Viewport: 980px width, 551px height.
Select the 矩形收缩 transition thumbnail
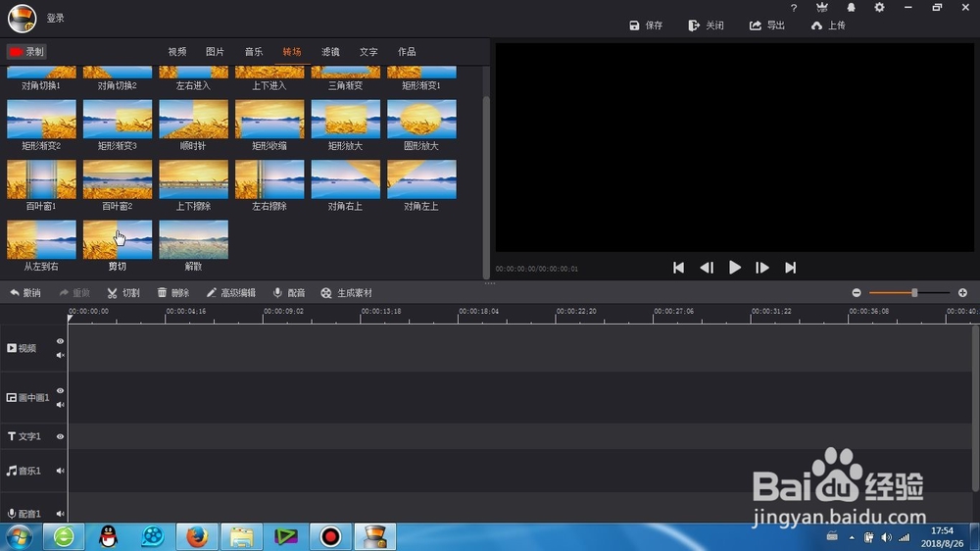[269, 119]
